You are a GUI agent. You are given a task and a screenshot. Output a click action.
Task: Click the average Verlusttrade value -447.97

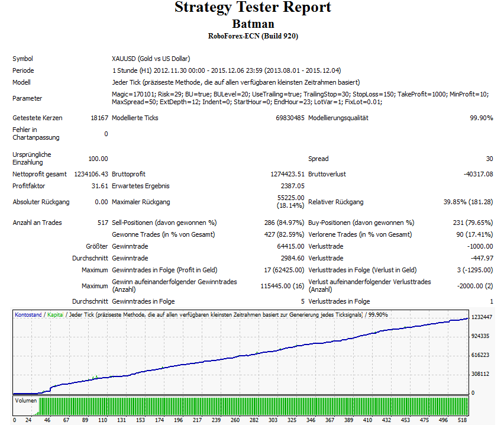pos(482,258)
